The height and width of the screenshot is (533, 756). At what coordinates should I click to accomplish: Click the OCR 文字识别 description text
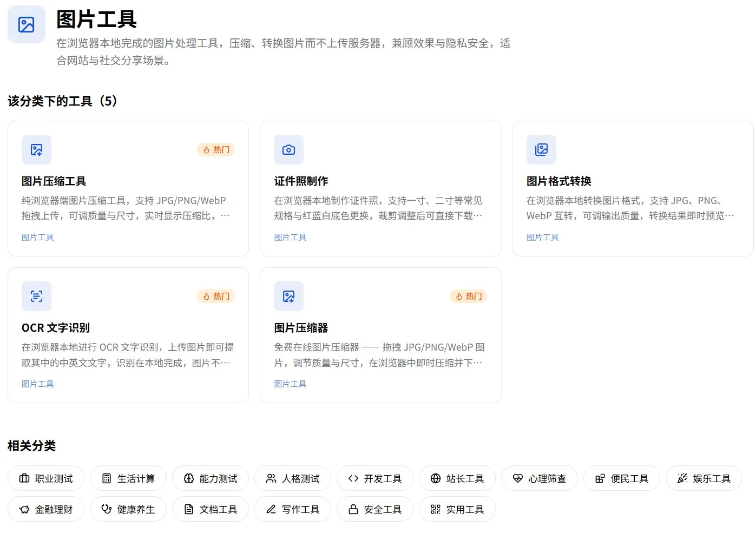click(x=128, y=355)
